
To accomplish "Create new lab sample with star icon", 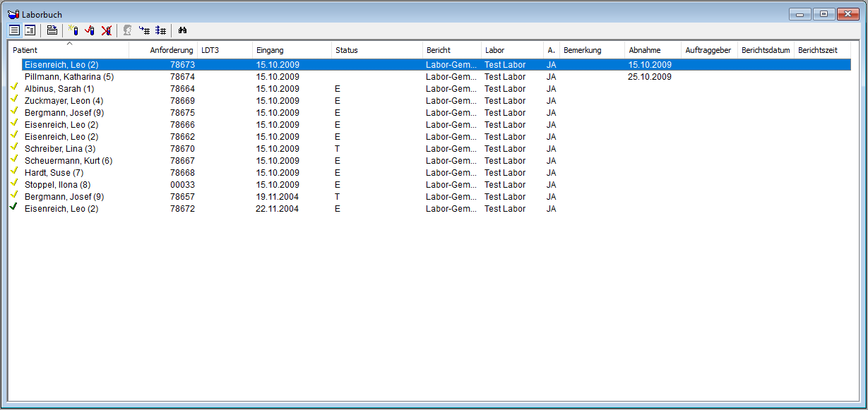I will [73, 30].
